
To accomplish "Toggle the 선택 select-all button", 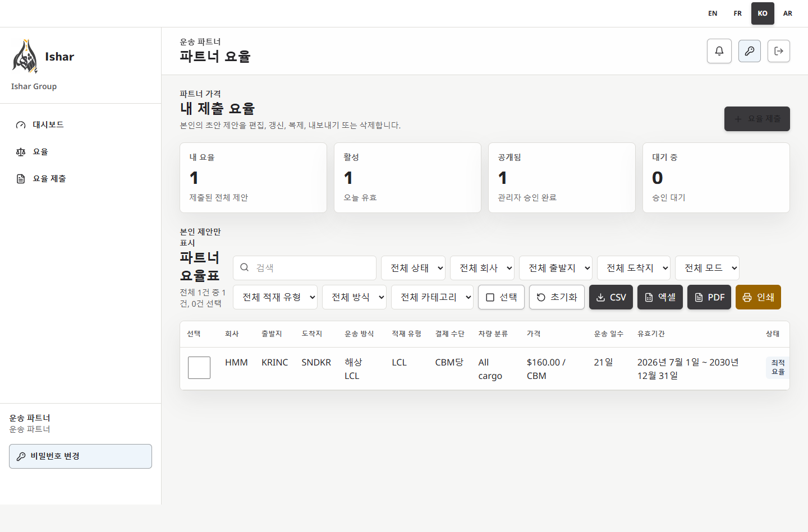I will [x=501, y=297].
